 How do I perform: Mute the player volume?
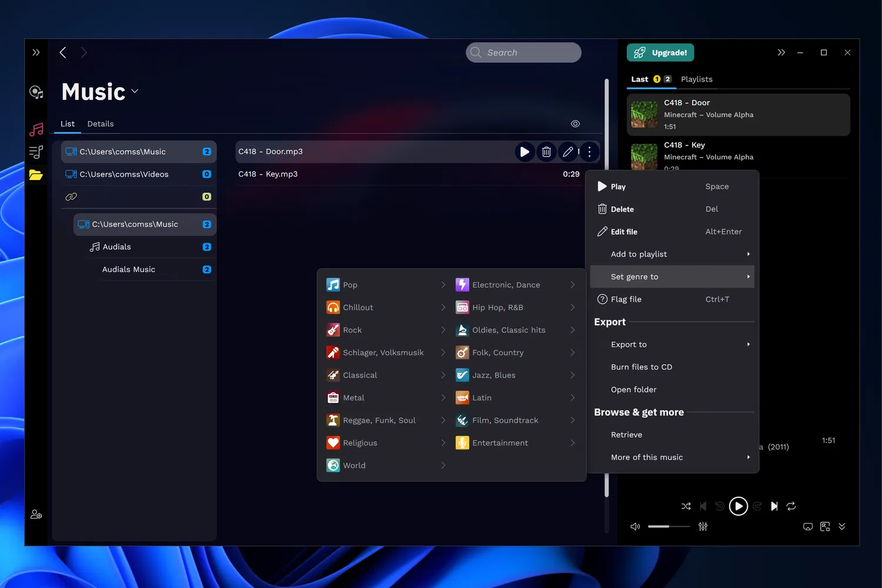[635, 527]
